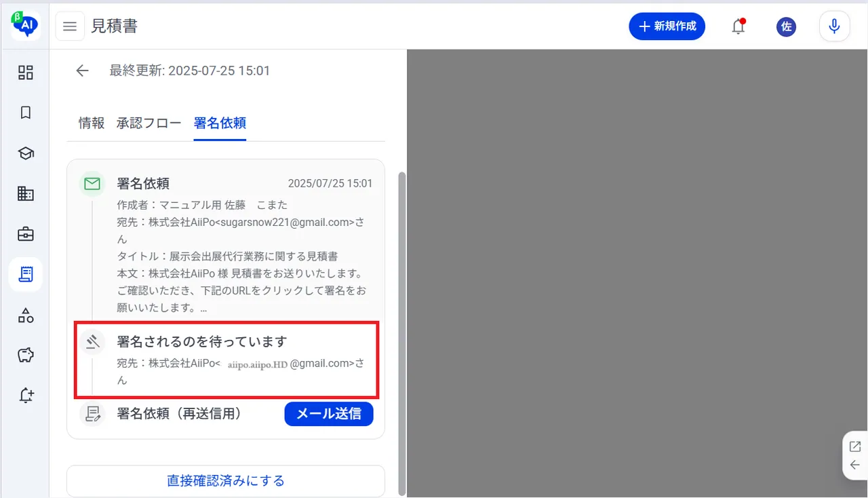Select the 署名依頼 tab

(x=220, y=123)
